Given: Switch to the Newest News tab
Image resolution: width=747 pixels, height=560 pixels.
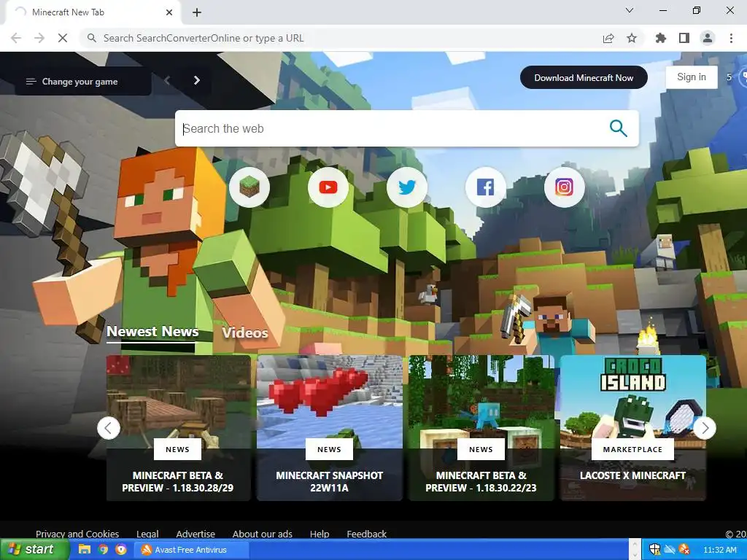Looking at the screenshot, I should pyautogui.click(x=152, y=332).
